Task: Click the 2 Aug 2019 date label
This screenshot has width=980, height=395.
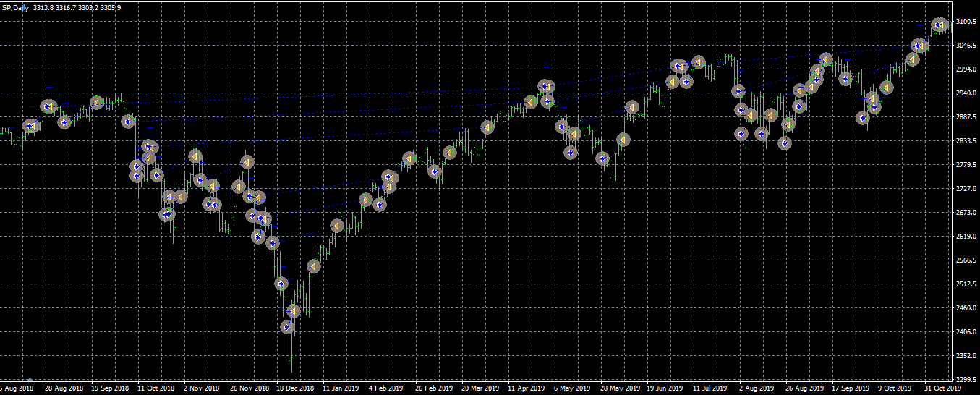Action: coord(757,389)
